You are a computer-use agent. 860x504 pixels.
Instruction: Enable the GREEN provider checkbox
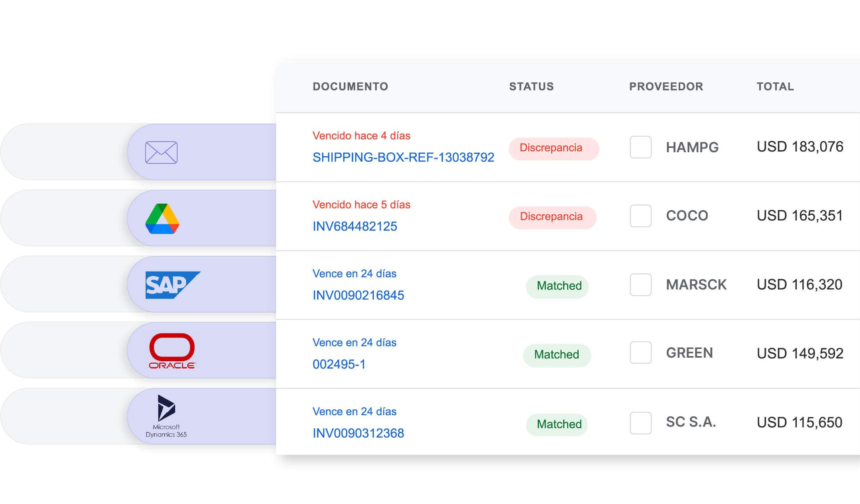click(641, 353)
